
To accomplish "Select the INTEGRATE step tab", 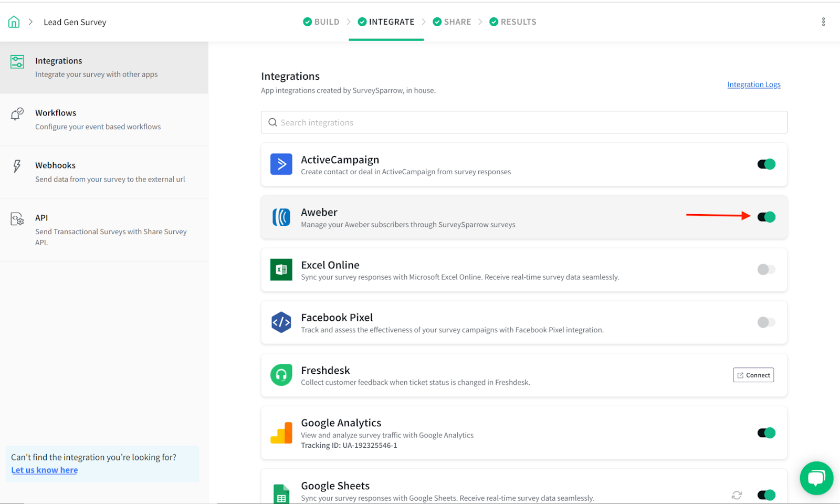I will pos(386,22).
